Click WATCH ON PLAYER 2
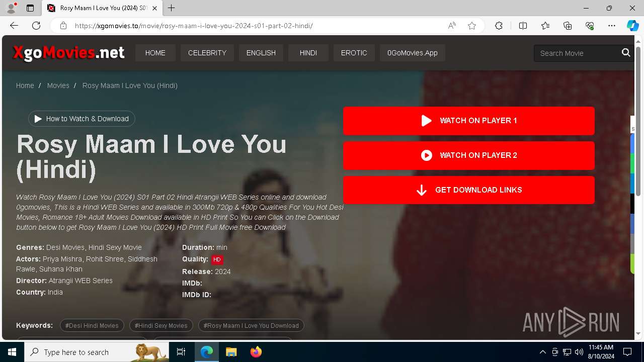Screen dimensions: 644x362 click(469, 155)
